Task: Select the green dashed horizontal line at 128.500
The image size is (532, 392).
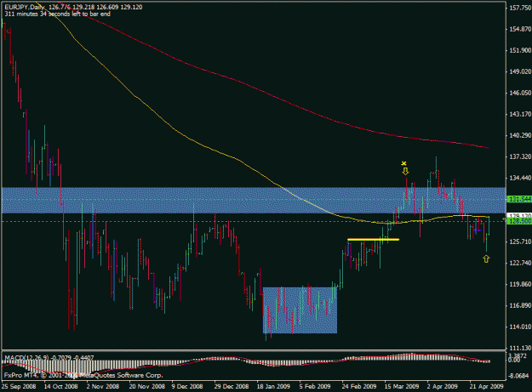Action: 254,221
